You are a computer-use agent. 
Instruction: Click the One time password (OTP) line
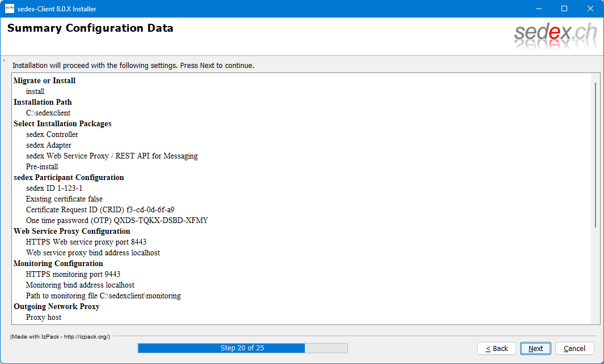(121, 220)
